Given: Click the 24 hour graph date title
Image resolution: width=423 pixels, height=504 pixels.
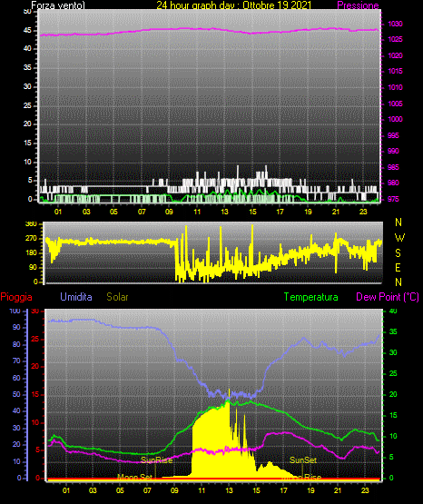Looking at the screenshot, I should pyautogui.click(x=234, y=5).
